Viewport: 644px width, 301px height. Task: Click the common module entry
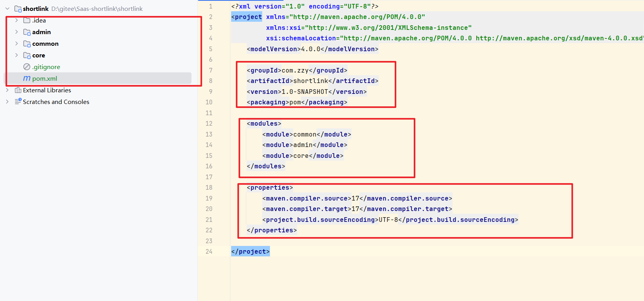(307, 134)
